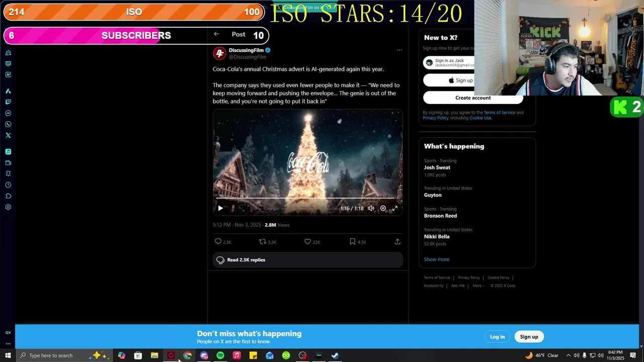Viewport: 644px width, 362px height.
Task: Click the Type here to search box
Action: coord(63,355)
